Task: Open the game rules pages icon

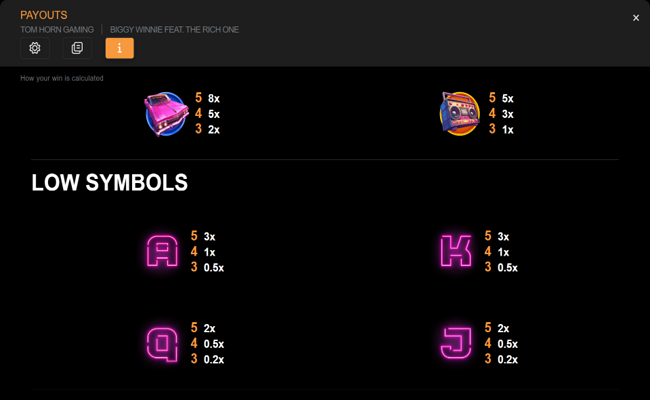Action: [77, 48]
